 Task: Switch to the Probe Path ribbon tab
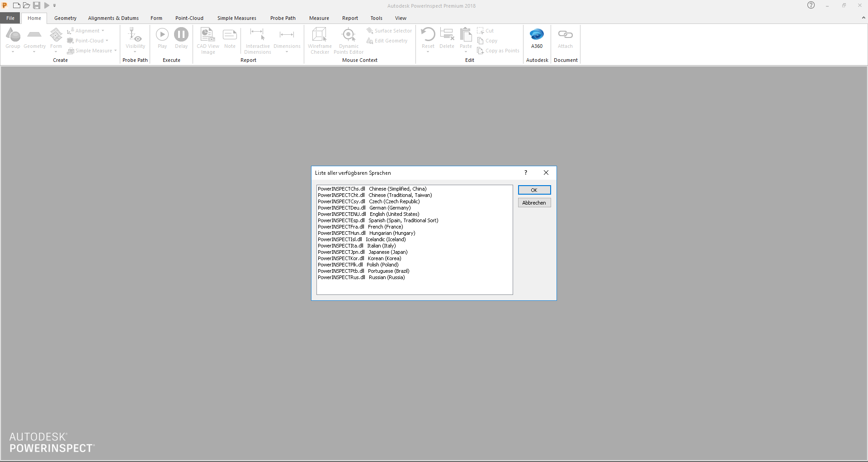click(x=283, y=18)
